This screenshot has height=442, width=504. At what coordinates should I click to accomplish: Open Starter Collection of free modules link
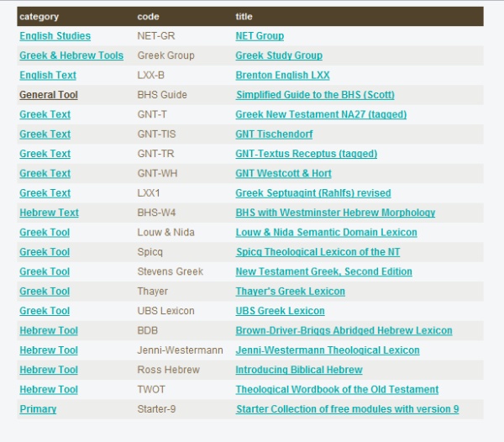[x=348, y=409]
